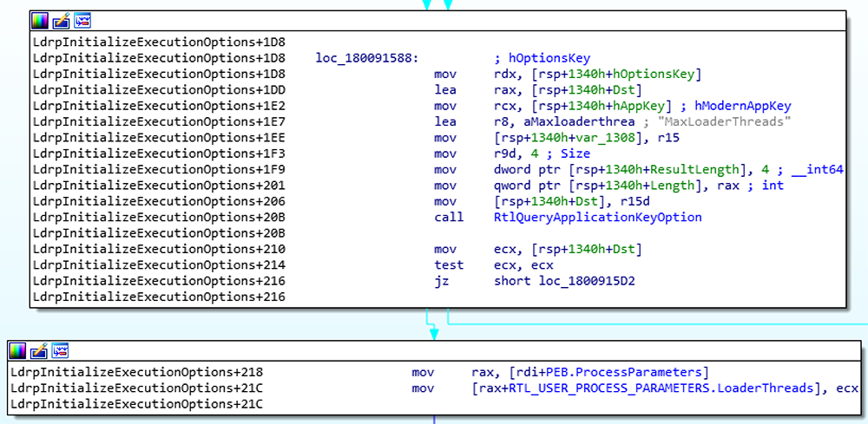
Task: Click address LdrpInitializeExecutionOptions+1E7
Action: tap(160, 121)
